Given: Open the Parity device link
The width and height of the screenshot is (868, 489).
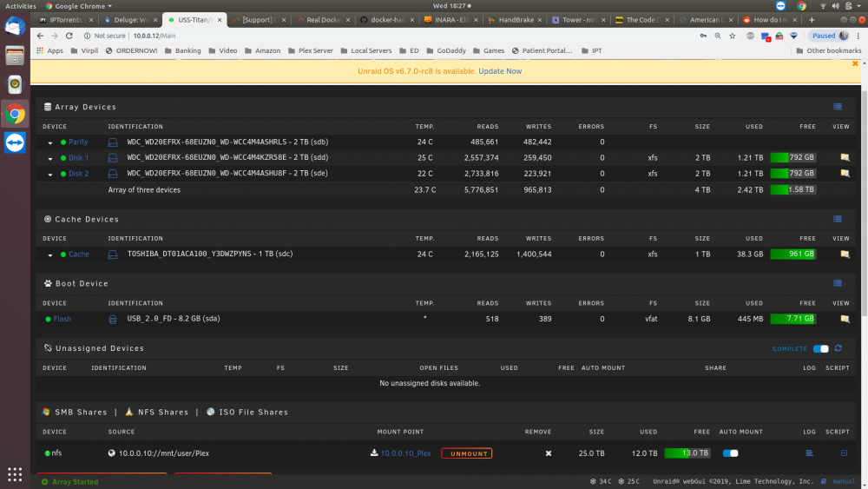Looking at the screenshot, I should (x=78, y=142).
